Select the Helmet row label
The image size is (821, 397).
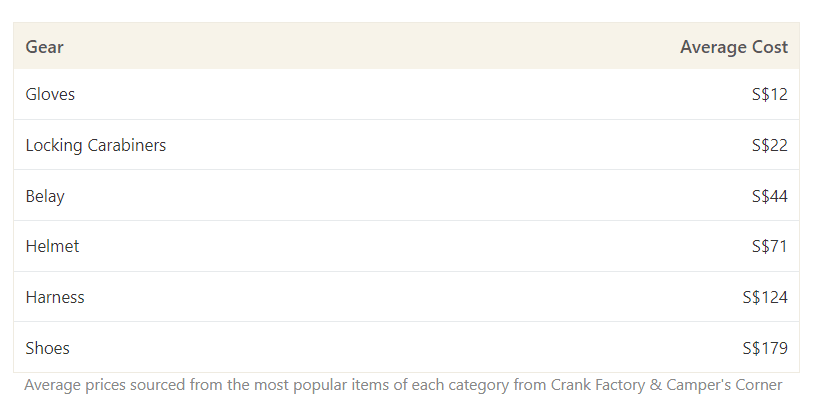tap(52, 246)
